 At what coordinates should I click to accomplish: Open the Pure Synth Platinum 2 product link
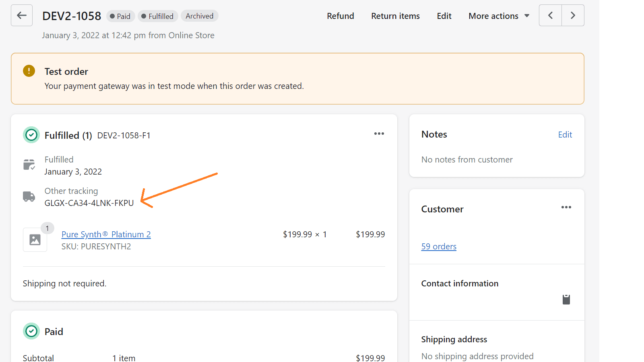pos(106,234)
